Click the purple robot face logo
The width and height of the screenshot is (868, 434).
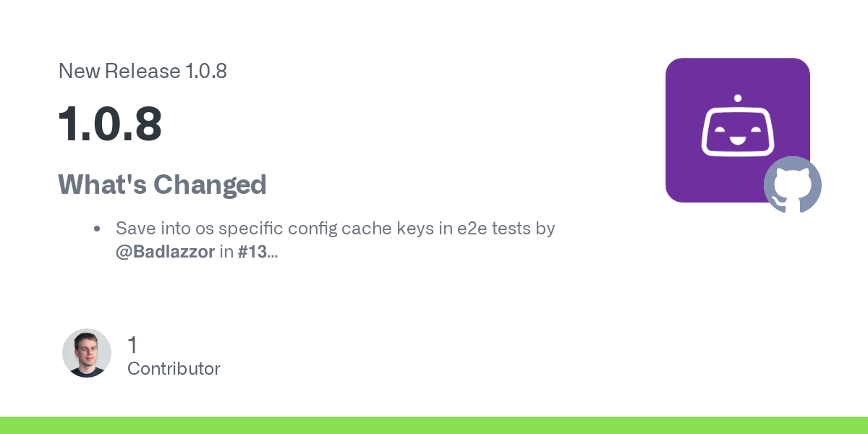(x=738, y=130)
